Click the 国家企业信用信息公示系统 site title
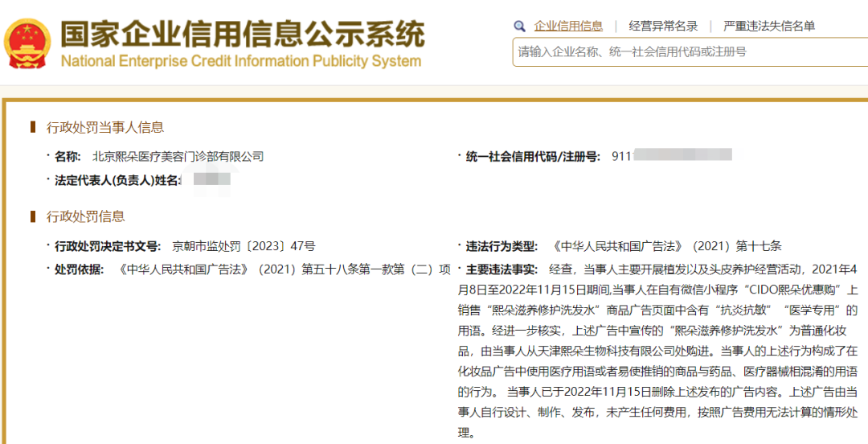The width and height of the screenshot is (868, 444). point(242,34)
